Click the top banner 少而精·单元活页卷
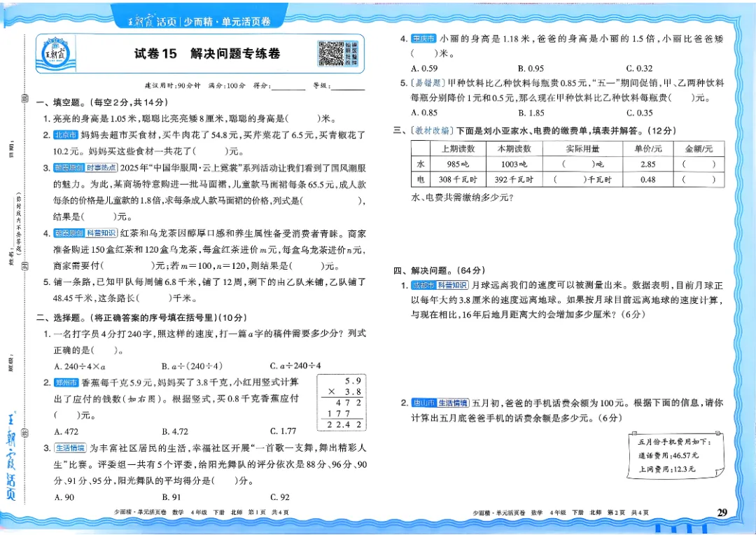The height and width of the screenshot is (535, 756). [227, 22]
